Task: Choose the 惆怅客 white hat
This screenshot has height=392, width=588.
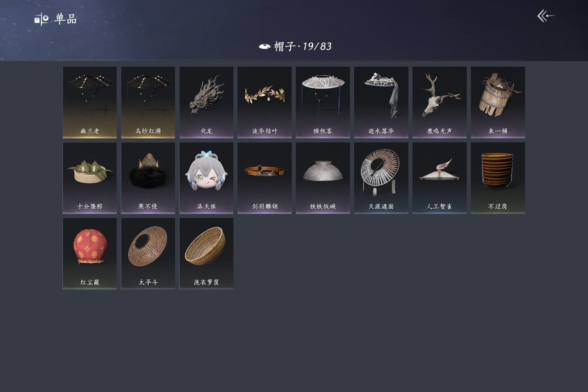Action: [x=323, y=102]
